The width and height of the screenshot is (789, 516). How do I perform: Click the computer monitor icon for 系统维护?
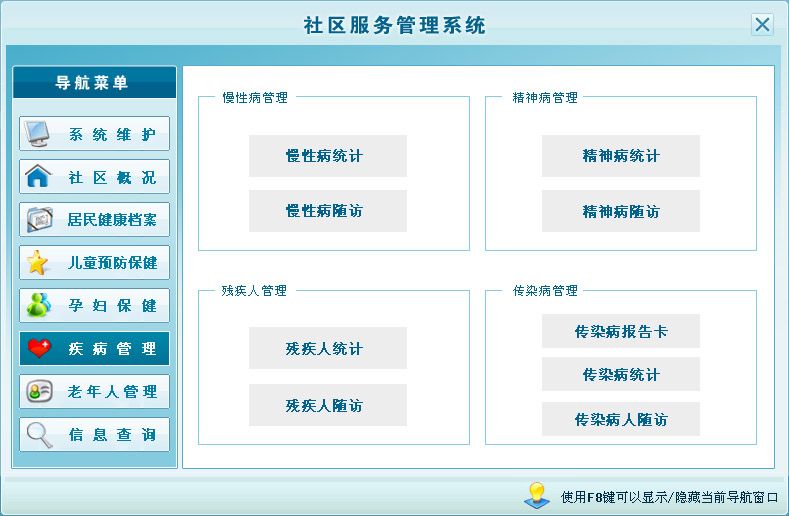pos(38,133)
